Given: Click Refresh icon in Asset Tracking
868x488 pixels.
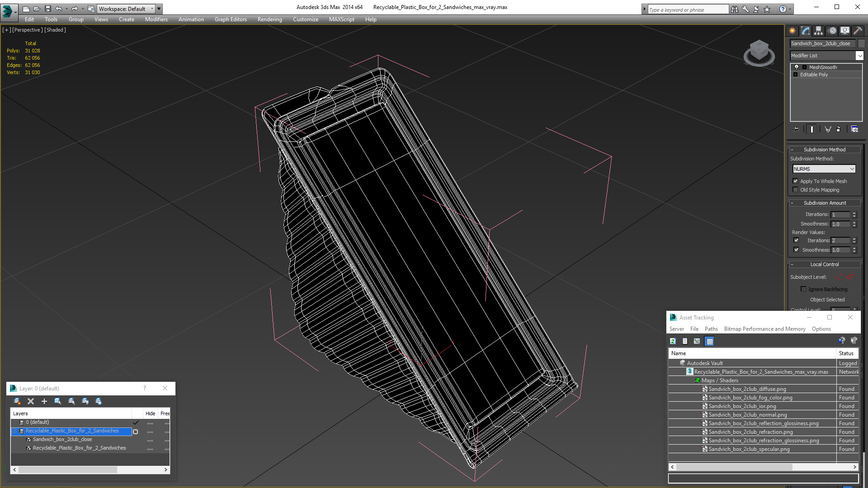Looking at the screenshot, I should click(x=673, y=341).
